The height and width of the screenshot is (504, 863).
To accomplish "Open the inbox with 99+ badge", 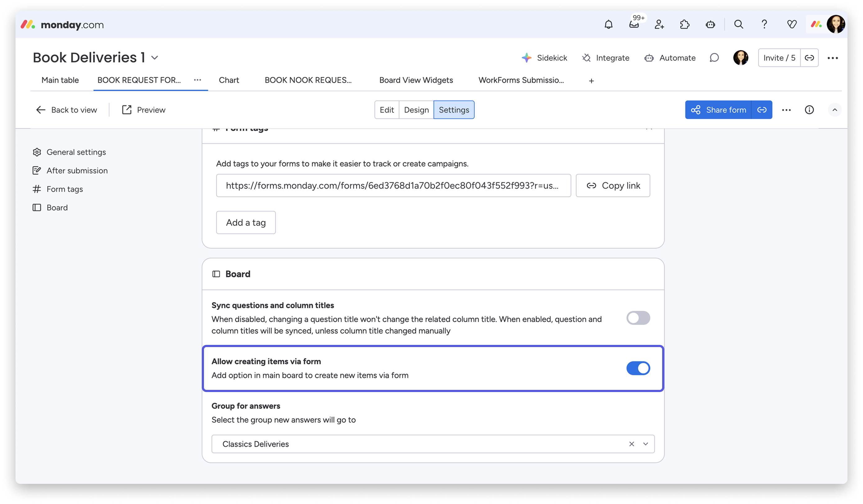I will click(x=634, y=24).
